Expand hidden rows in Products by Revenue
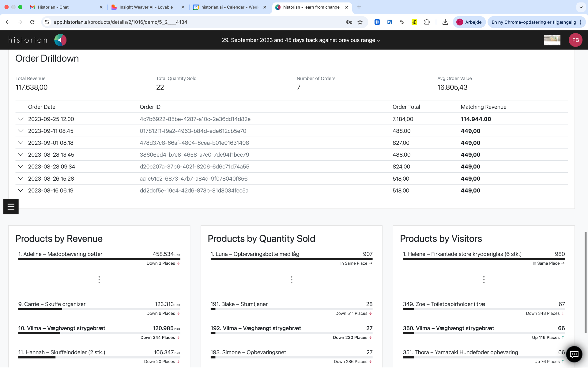 pos(99,280)
